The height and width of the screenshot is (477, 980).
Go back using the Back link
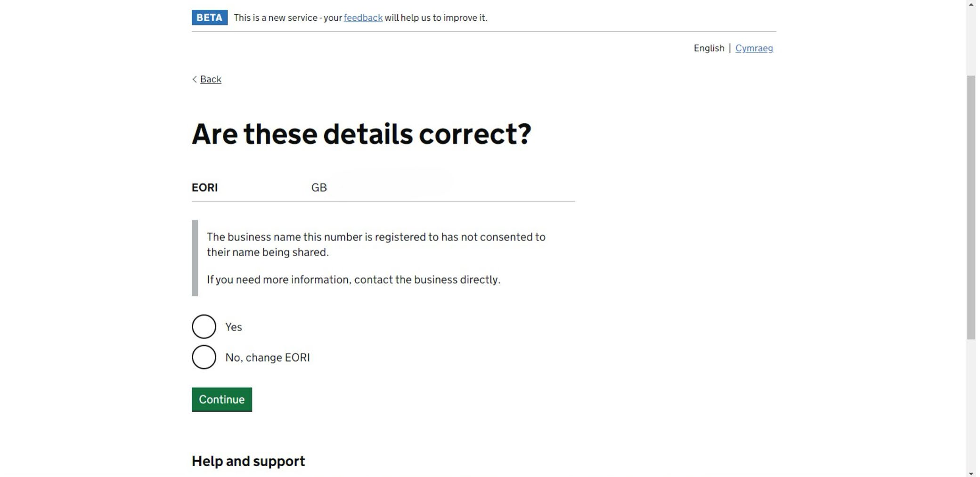click(211, 79)
